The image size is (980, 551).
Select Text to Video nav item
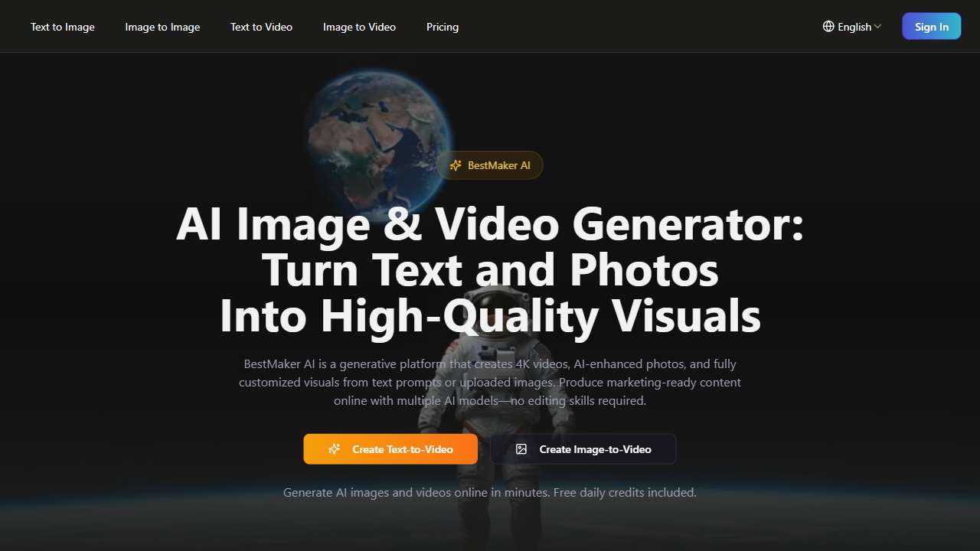[x=261, y=27]
